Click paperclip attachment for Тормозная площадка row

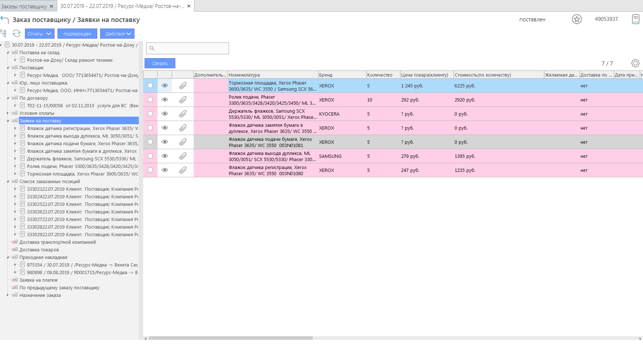click(183, 86)
